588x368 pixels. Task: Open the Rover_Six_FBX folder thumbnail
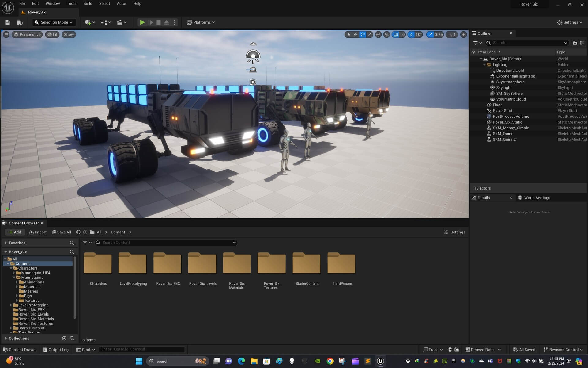tap(168, 263)
